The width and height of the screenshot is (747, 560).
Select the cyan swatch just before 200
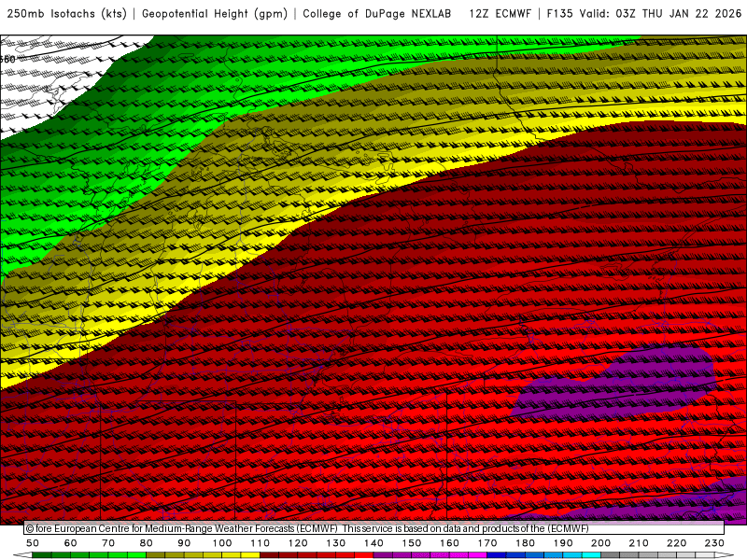click(x=591, y=555)
